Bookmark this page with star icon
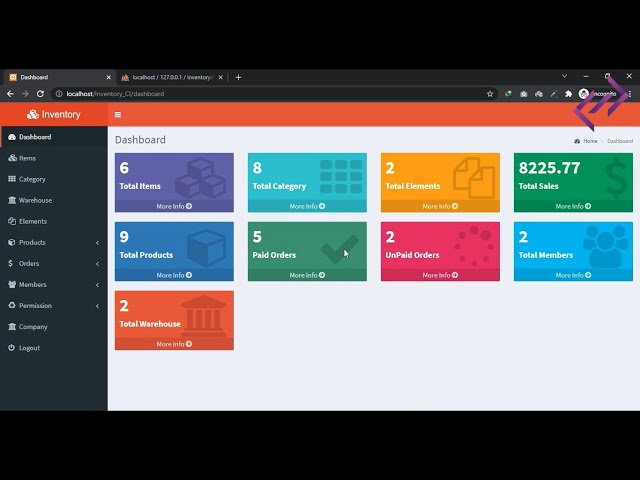Image resolution: width=640 pixels, height=480 pixels. click(490, 94)
